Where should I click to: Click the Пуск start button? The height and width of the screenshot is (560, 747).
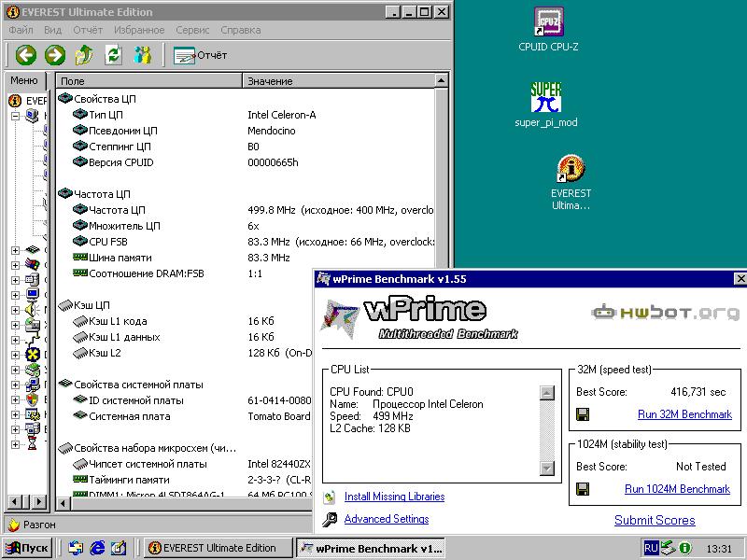(x=27, y=548)
